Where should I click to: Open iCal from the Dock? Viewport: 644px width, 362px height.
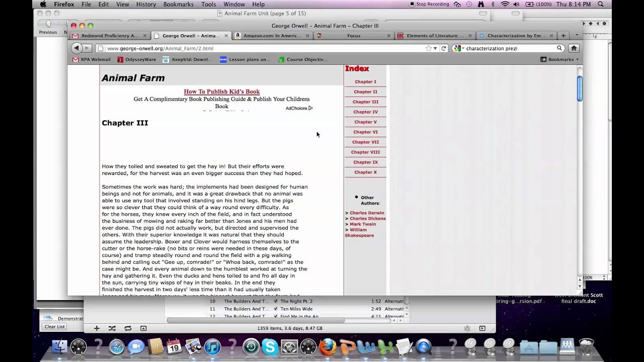pos(174,347)
